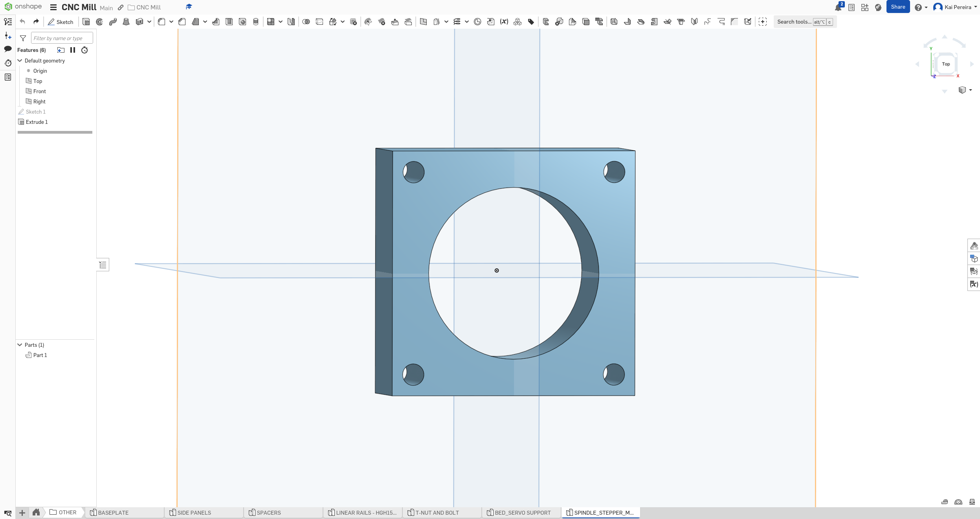Click the document link icon beside Main
The width and height of the screenshot is (980, 519).
point(121,7)
